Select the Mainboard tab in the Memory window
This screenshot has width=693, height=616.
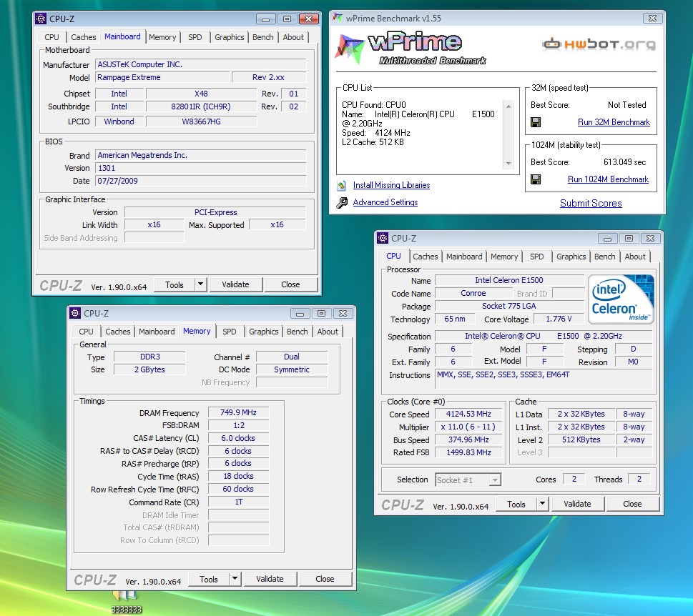[157, 332]
